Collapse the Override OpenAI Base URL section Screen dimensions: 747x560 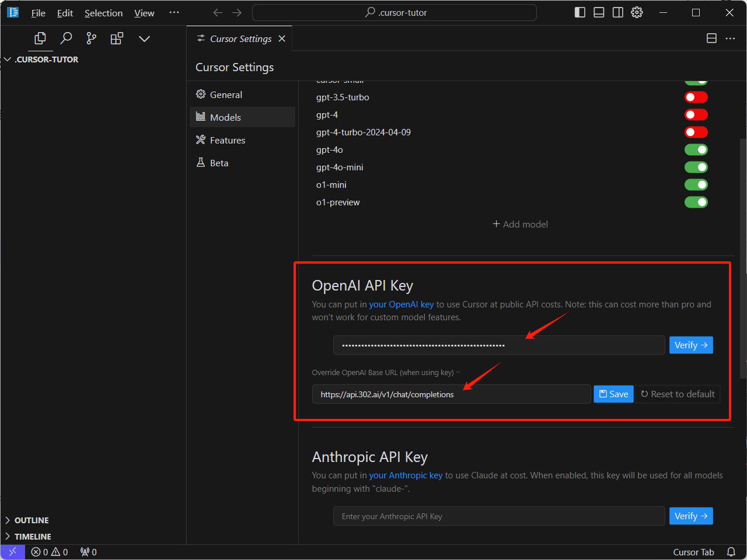tap(458, 372)
